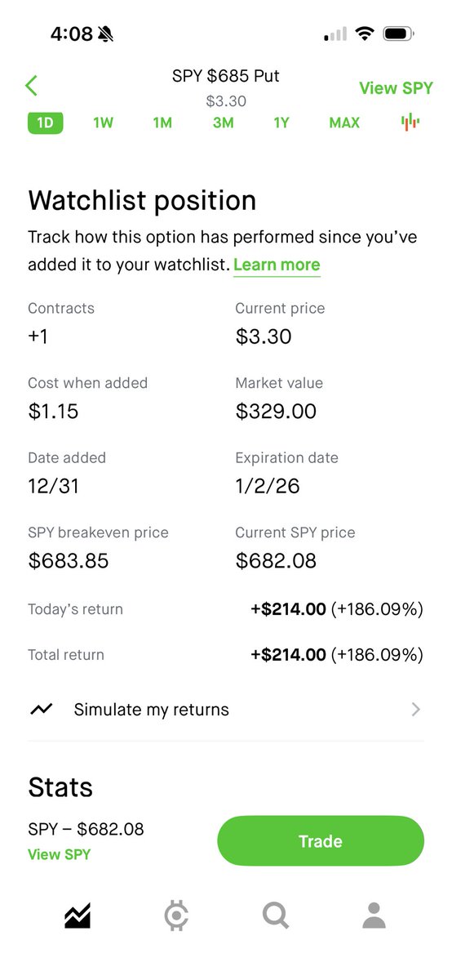The image size is (452, 980).
Task: Tap the silent bell icon in status bar
Action: [106, 34]
